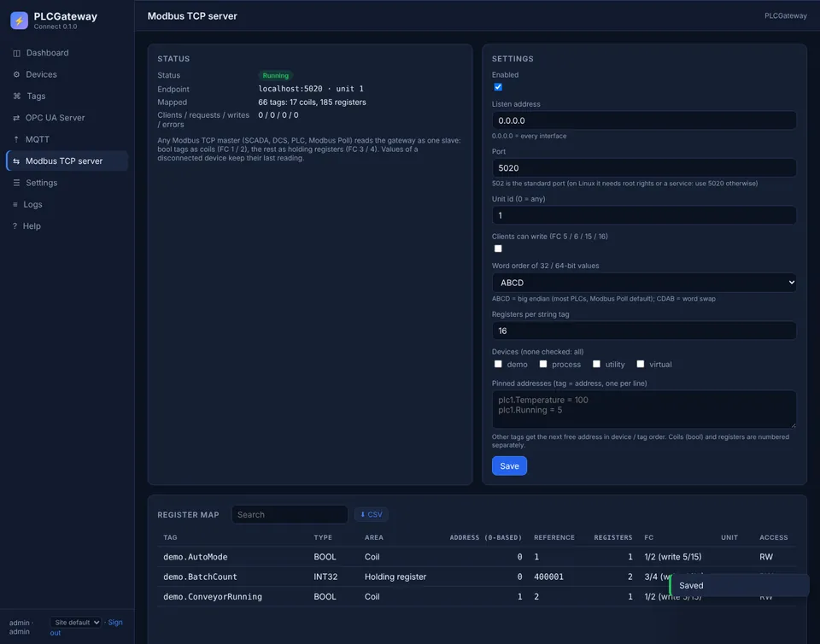
Task: Click the Logs sidebar icon
Action: click(x=15, y=204)
